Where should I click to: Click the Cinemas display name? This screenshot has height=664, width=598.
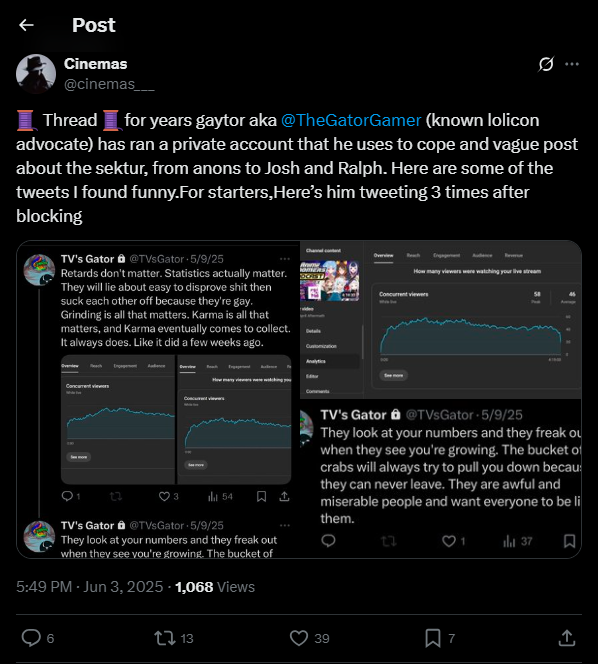point(95,64)
